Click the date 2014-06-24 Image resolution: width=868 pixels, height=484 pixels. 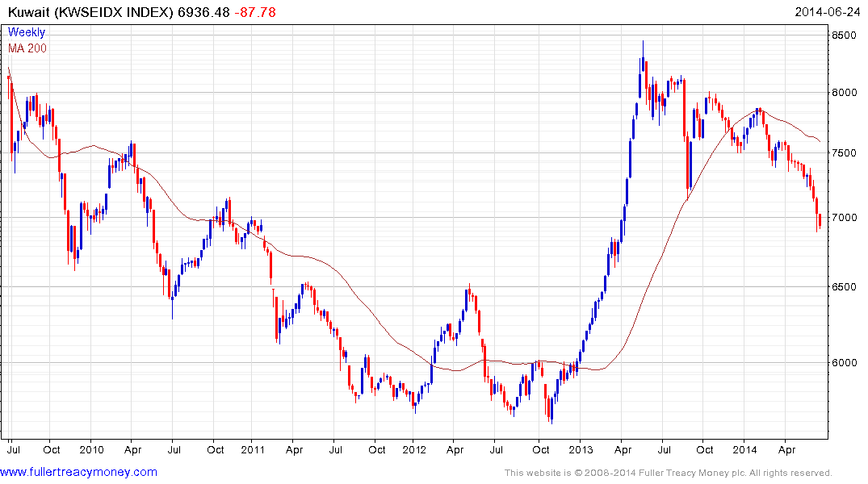pyautogui.click(x=828, y=12)
